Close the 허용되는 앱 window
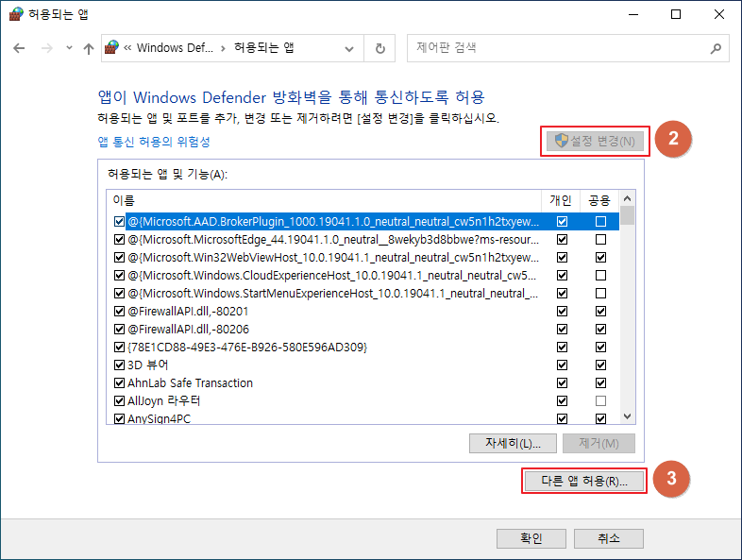The height and width of the screenshot is (560, 742). 719,14
